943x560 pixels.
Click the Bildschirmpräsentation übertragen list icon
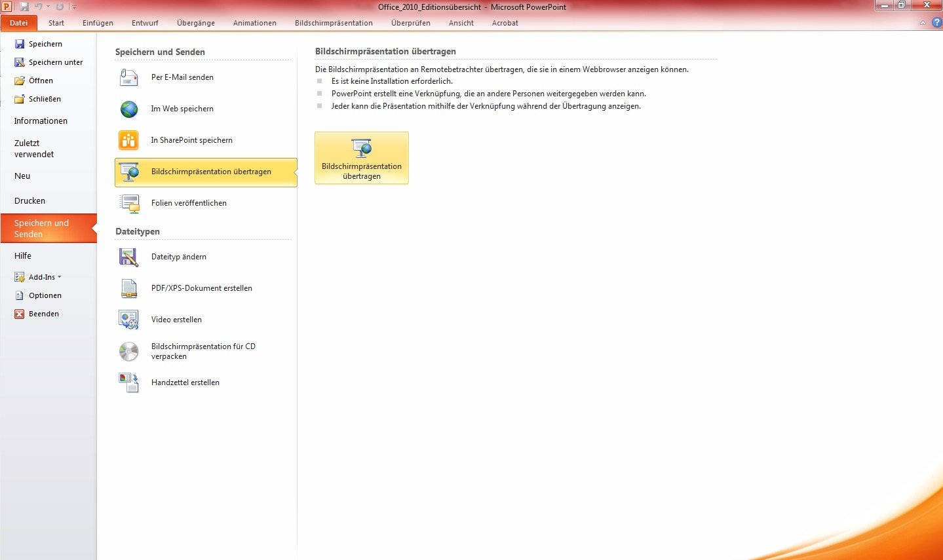(129, 172)
